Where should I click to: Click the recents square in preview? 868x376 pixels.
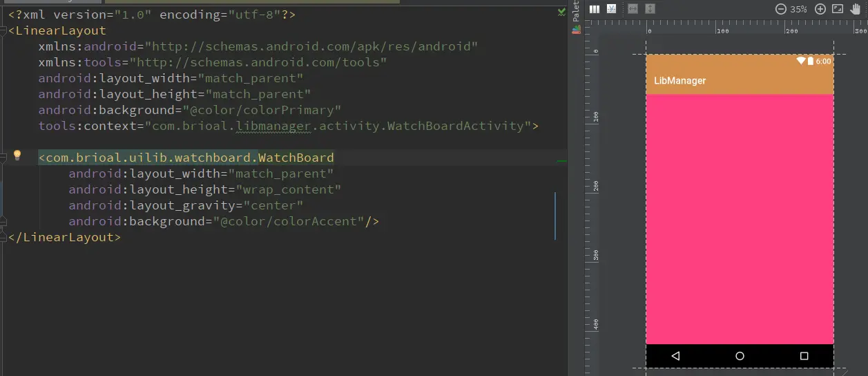point(804,356)
